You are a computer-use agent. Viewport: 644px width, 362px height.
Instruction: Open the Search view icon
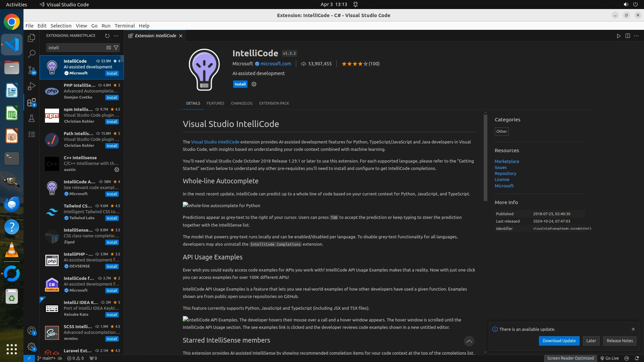(x=32, y=54)
